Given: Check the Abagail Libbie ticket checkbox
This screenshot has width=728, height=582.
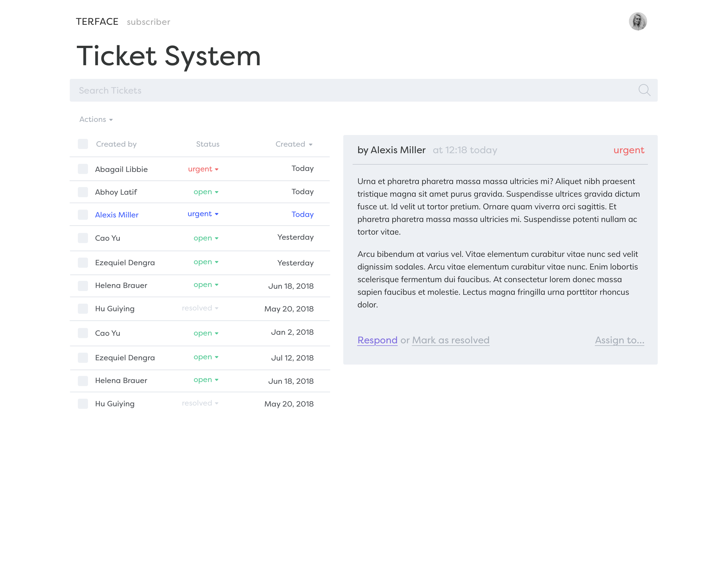Looking at the screenshot, I should pos(83,169).
